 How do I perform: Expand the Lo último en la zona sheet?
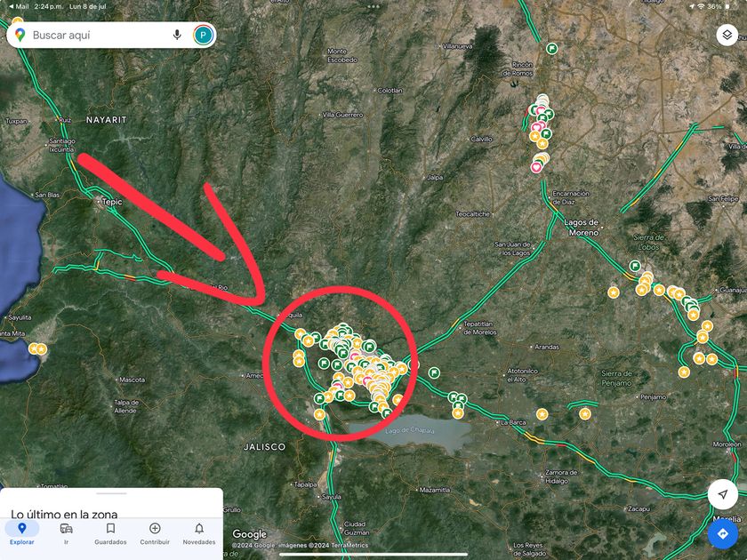pos(64,515)
